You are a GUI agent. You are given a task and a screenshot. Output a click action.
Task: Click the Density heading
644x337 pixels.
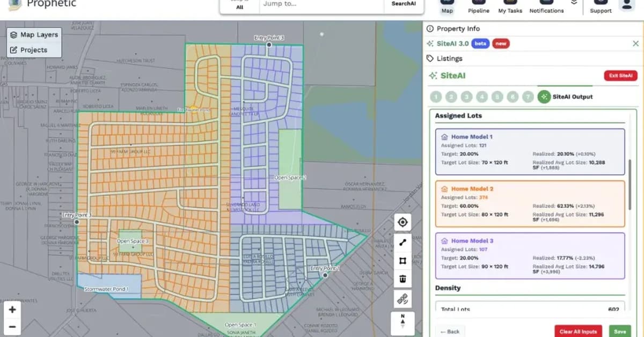tap(448, 288)
